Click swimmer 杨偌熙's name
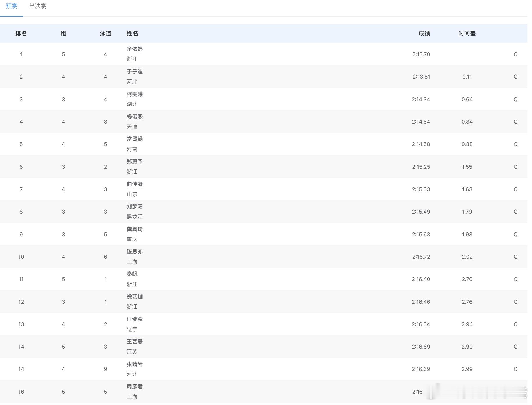 134,117
